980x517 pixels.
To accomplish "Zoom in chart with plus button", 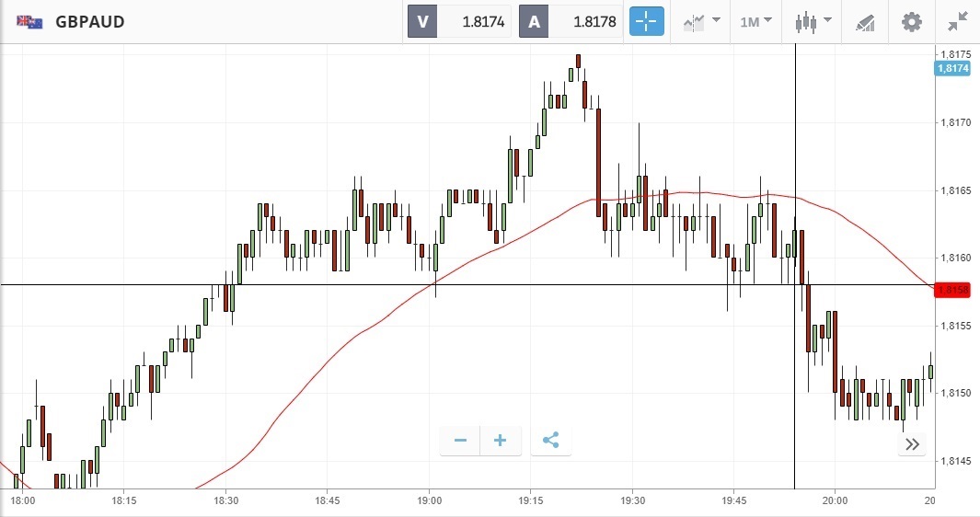I will 501,441.
